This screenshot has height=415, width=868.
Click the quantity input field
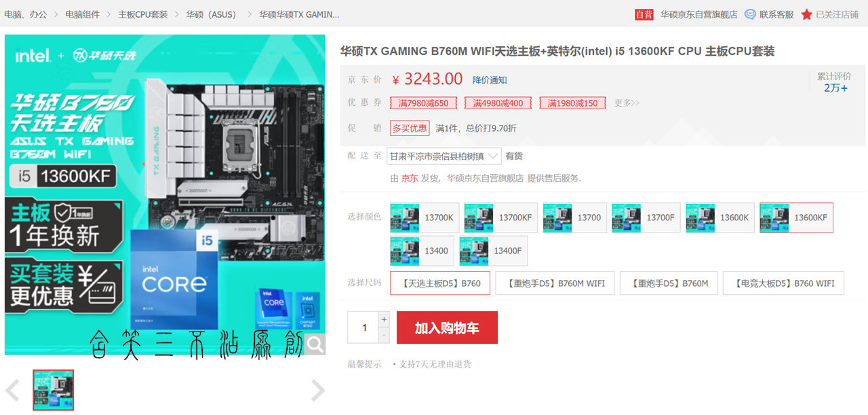point(364,327)
